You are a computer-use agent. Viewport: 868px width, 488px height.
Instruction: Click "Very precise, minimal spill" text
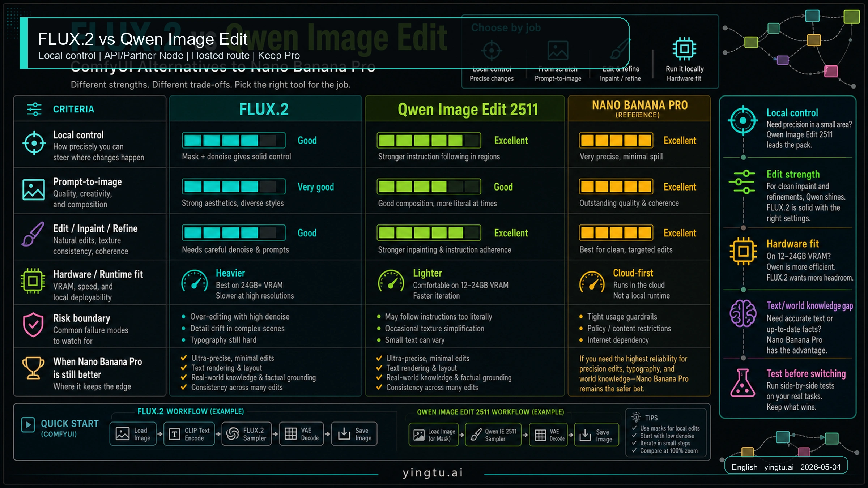click(621, 157)
